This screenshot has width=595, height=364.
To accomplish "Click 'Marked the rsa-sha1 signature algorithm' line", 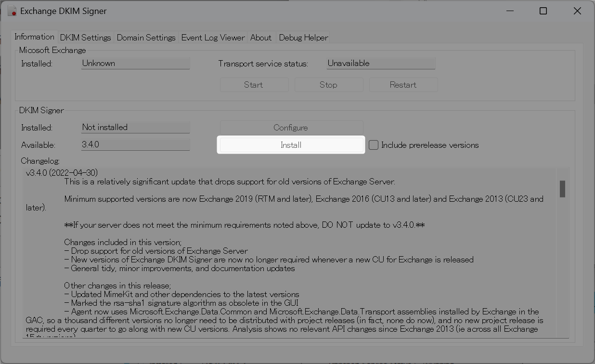I will (x=181, y=303).
